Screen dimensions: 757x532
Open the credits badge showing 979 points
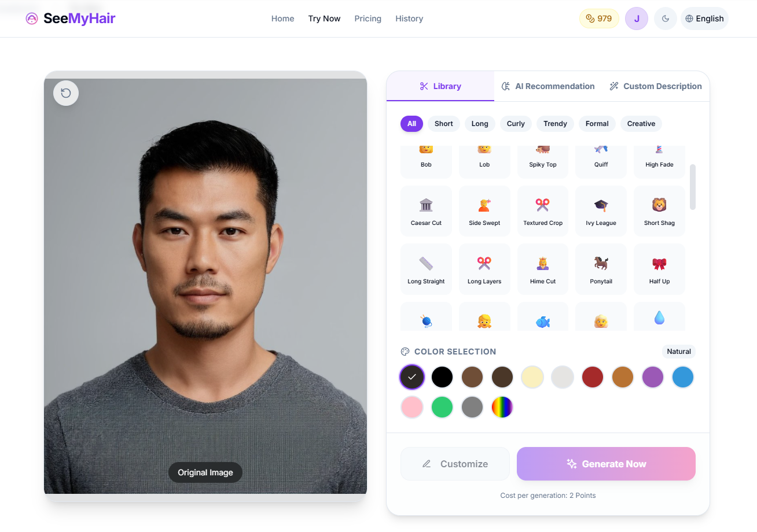[x=599, y=18]
